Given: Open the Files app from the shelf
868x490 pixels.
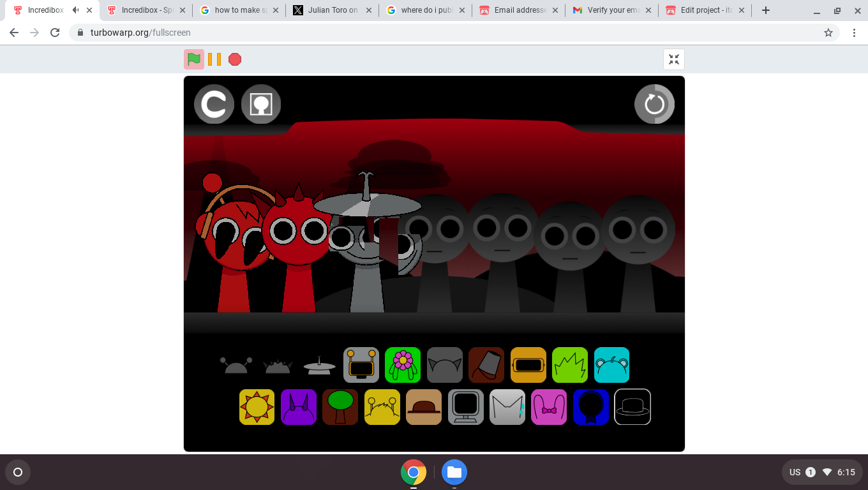Looking at the screenshot, I should point(454,472).
